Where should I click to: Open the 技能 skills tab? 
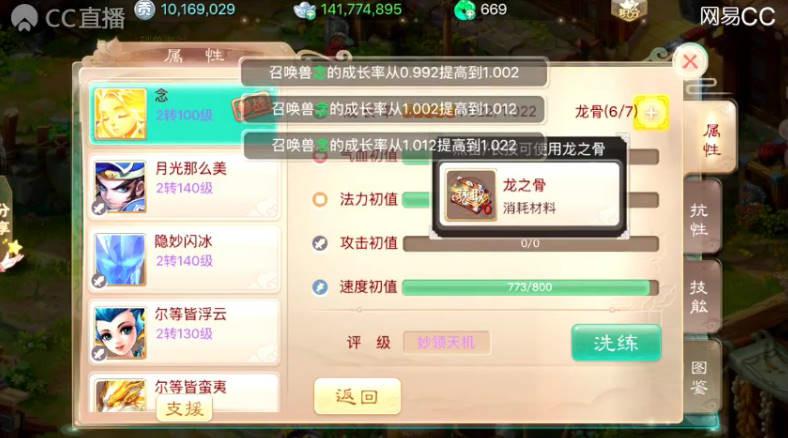tap(700, 297)
